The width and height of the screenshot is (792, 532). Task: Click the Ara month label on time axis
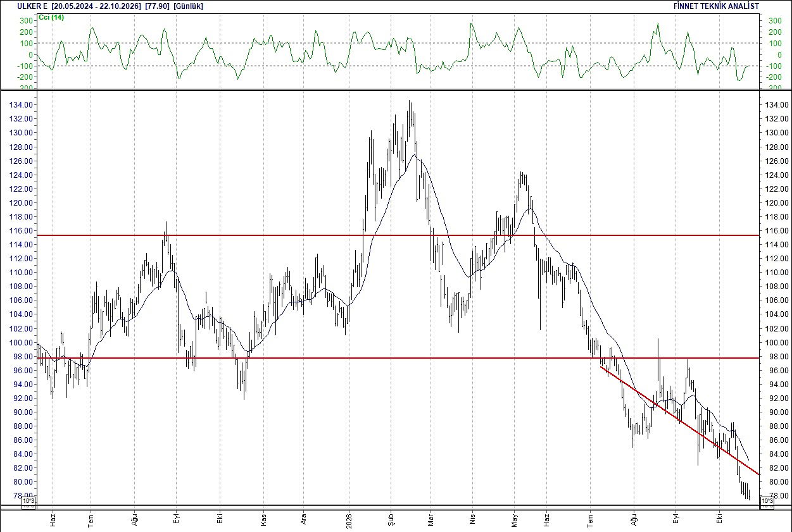[x=304, y=519]
